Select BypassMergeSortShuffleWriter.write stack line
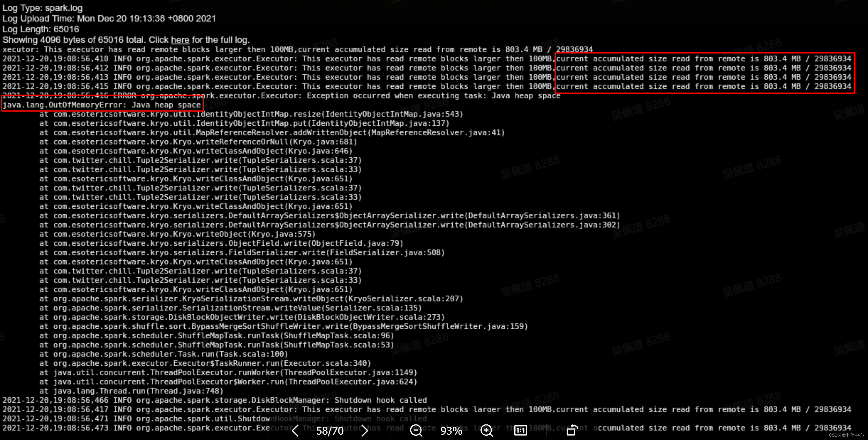 pos(283,326)
